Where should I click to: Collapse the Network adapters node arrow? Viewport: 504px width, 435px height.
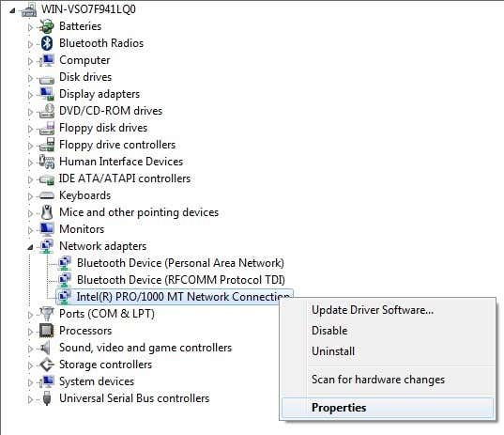[30, 247]
